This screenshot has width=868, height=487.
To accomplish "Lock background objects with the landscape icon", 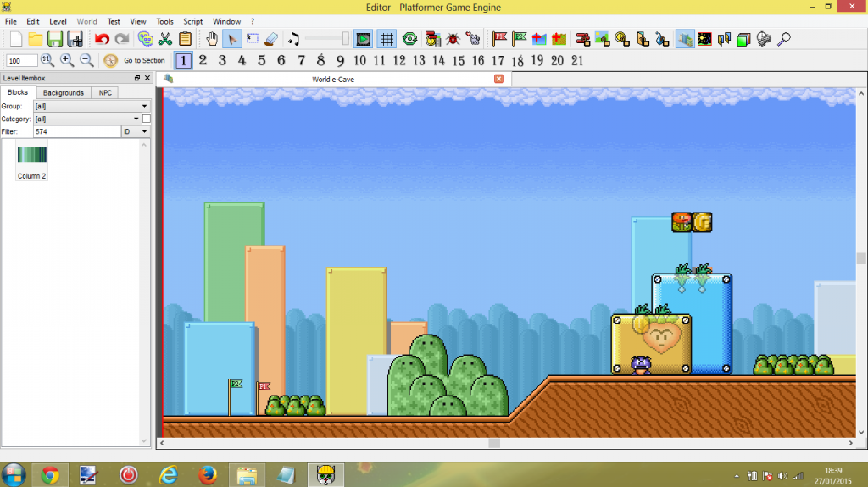I will pos(603,39).
